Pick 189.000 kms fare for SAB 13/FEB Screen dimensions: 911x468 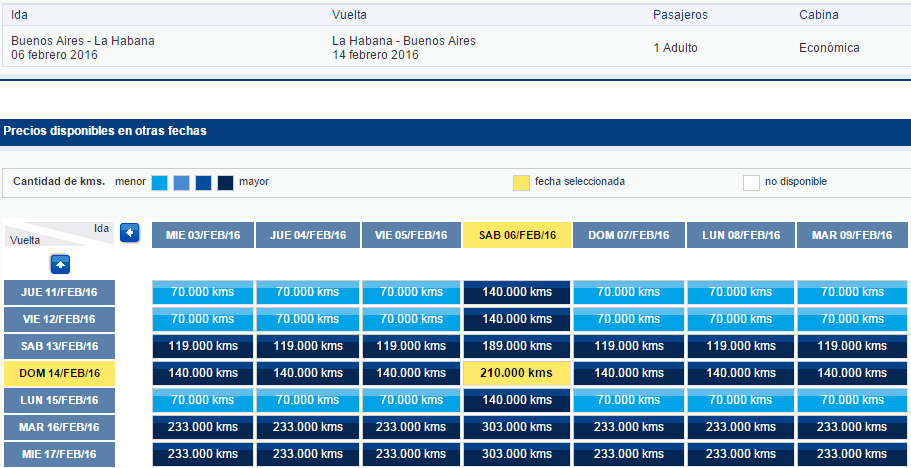click(517, 346)
